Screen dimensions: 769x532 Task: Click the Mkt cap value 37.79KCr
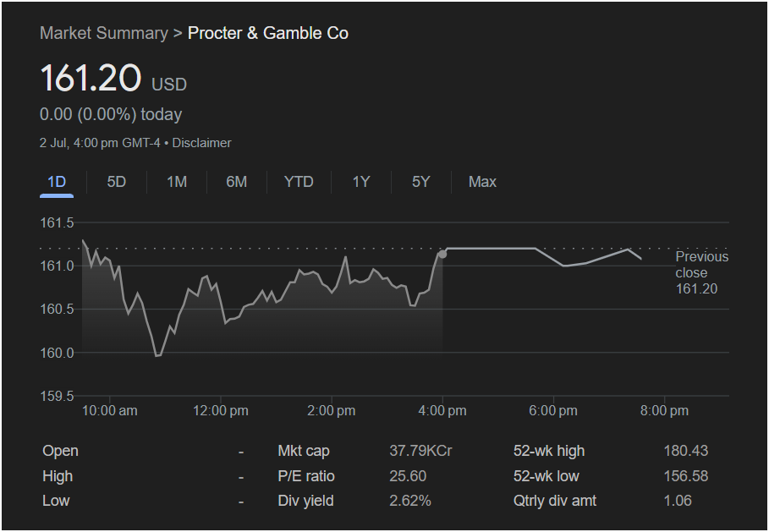(x=420, y=451)
